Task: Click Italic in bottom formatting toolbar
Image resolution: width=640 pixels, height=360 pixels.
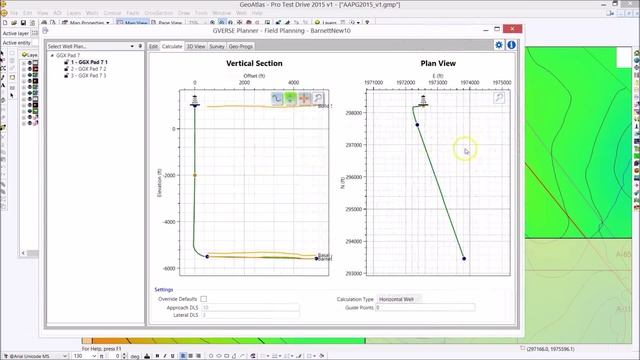Action: tap(165, 356)
